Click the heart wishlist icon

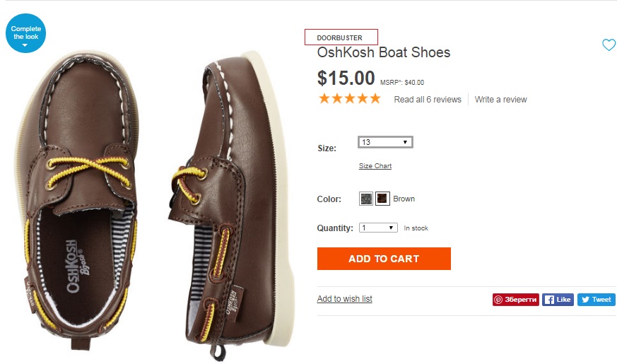click(609, 45)
